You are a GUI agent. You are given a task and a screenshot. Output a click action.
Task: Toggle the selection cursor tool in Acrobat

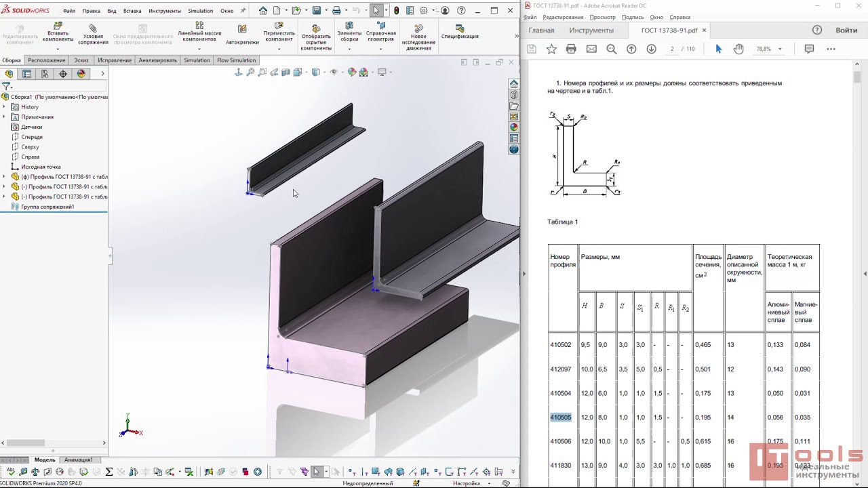[x=719, y=49]
